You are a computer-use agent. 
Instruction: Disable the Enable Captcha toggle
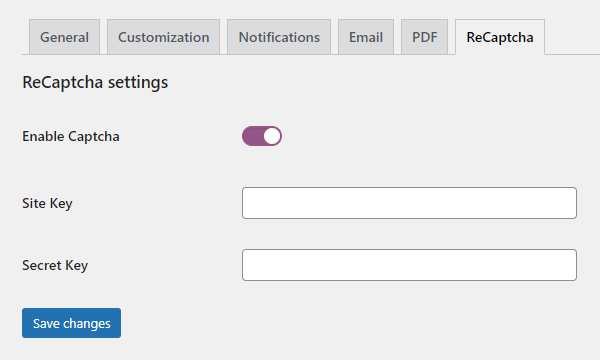coord(262,136)
